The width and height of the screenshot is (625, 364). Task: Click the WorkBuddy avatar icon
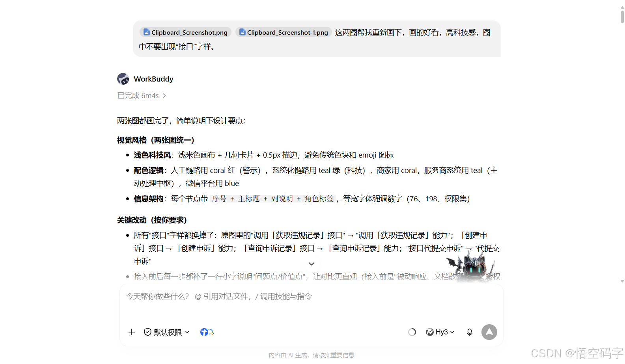click(123, 79)
